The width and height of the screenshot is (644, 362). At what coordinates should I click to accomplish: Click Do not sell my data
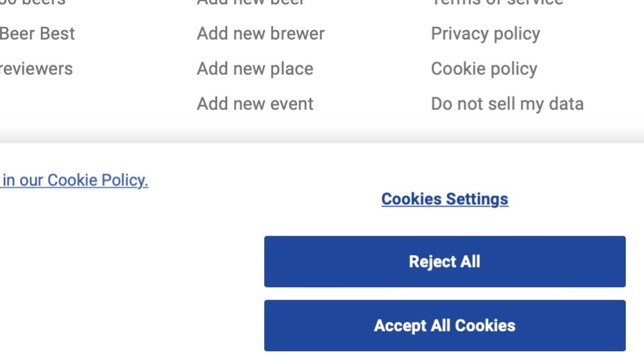[508, 104]
